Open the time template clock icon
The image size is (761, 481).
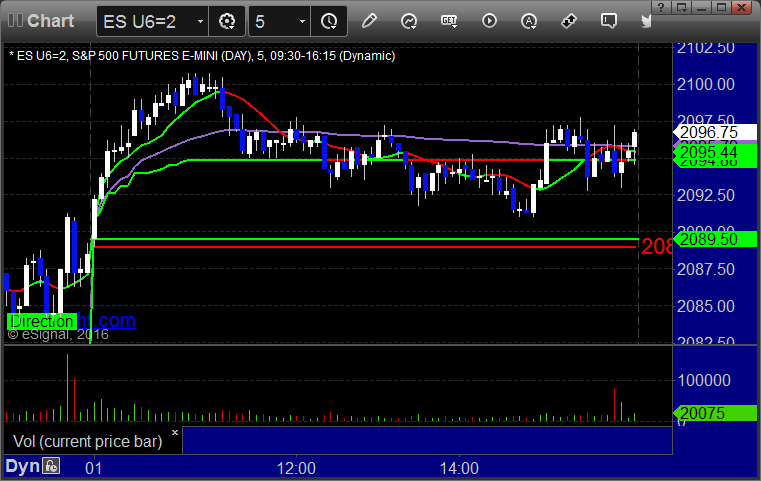(329, 21)
